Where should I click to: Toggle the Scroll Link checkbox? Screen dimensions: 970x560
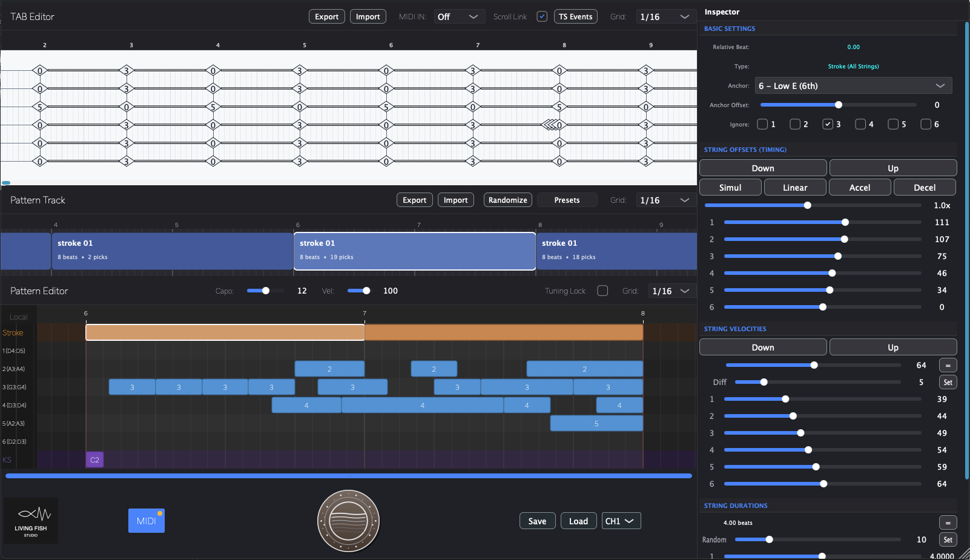(542, 16)
